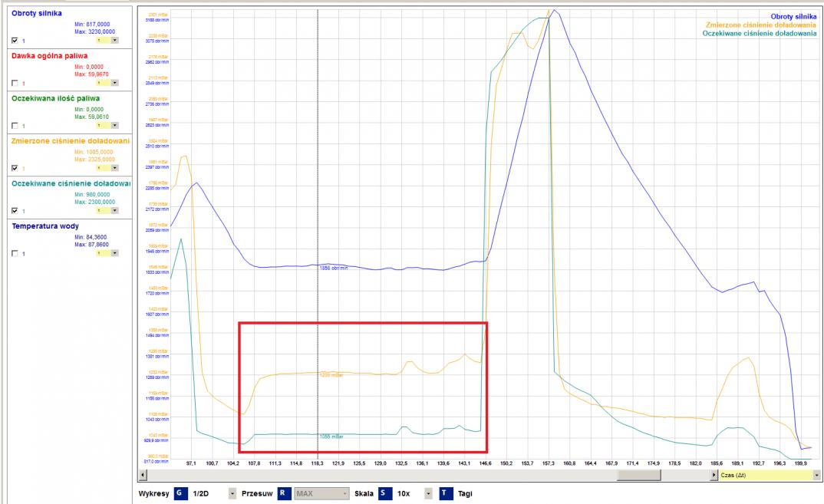Uncheck the Obroty silnika checkbox
Screen dimensions: 824x504
click(15, 41)
